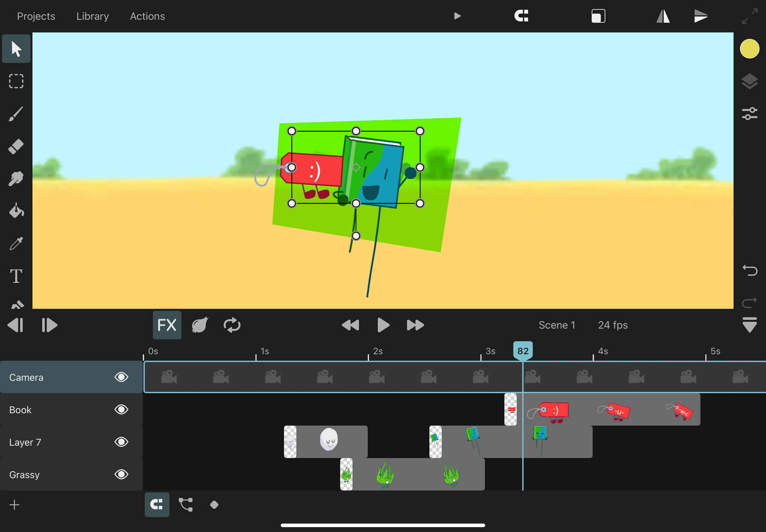Image resolution: width=766 pixels, height=532 pixels.
Task: Open Scene 1 selector
Action: pyautogui.click(x=557, y=325)
